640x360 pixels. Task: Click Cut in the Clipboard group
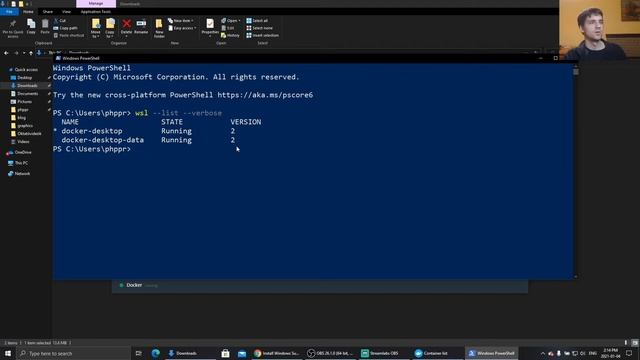60,20
